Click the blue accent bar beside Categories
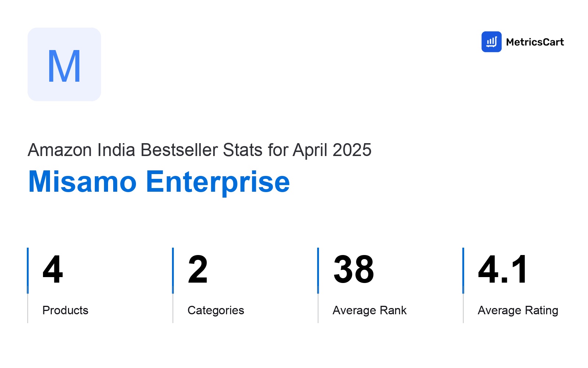Image resolution: width=588 pixels, height=368 pixels. 173,270
